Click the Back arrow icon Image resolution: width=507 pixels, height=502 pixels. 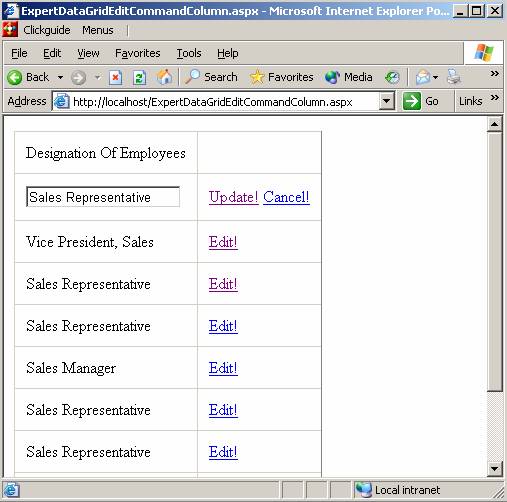pos(14,77)
